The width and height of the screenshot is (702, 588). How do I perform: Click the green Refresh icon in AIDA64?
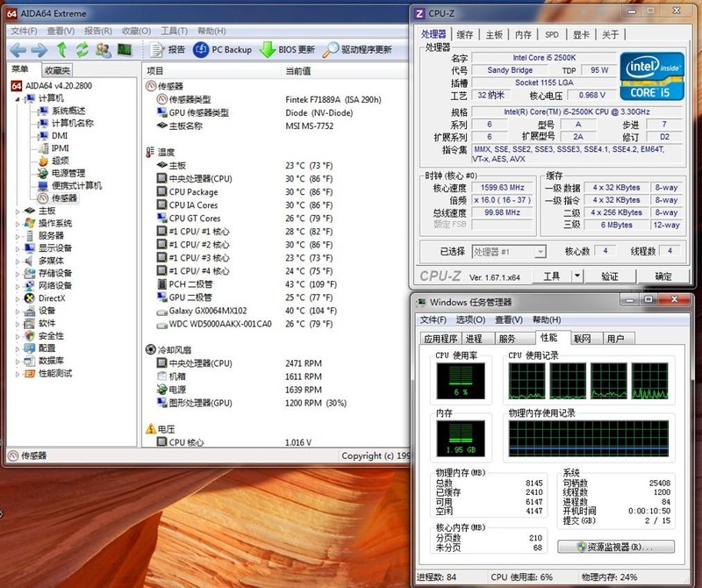coord(82,50)
